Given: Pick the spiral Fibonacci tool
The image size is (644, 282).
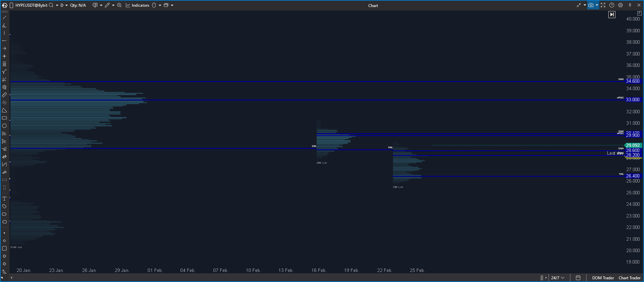Looking at the screenshot, I should (4, 86).
